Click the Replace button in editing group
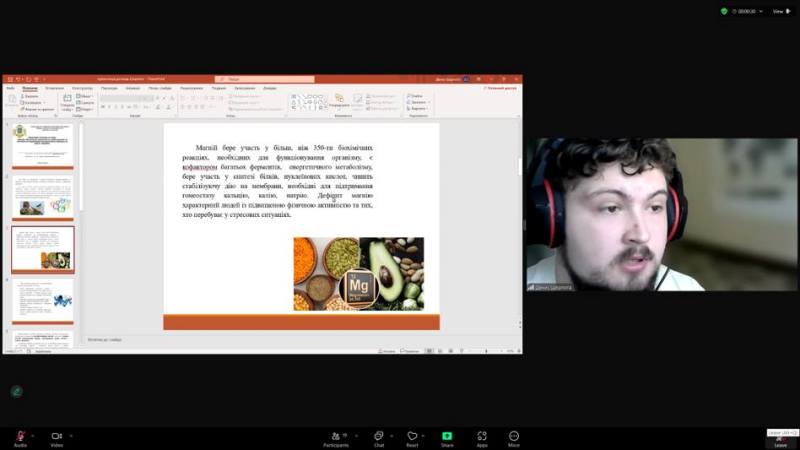The height and width of the screenshot is (450, 800). click(x=417, y=102)
